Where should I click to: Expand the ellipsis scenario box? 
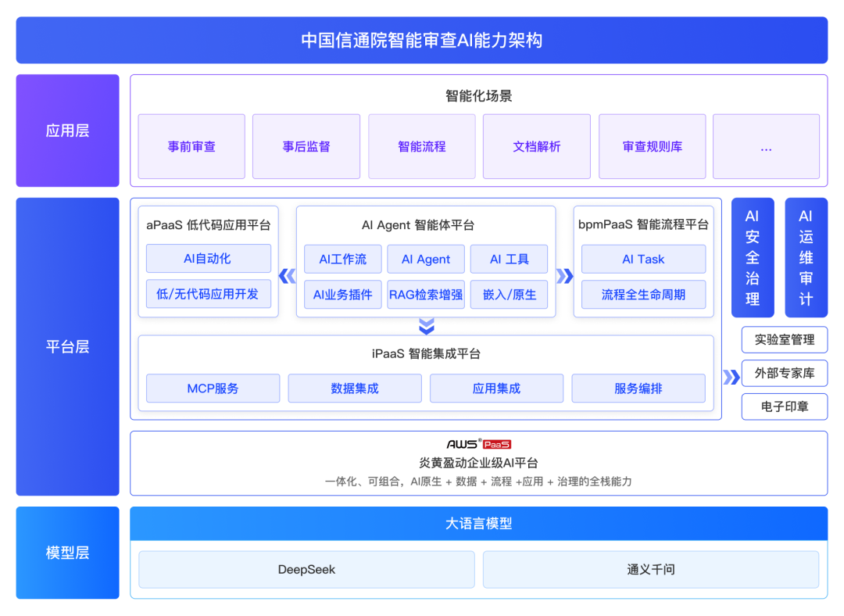(x=766, y=147)
